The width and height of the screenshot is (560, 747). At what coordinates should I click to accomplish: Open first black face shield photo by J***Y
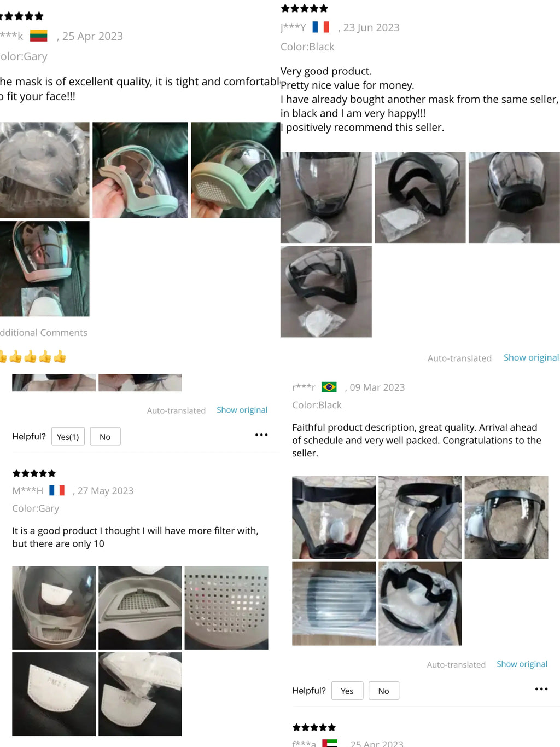[326, 198]
